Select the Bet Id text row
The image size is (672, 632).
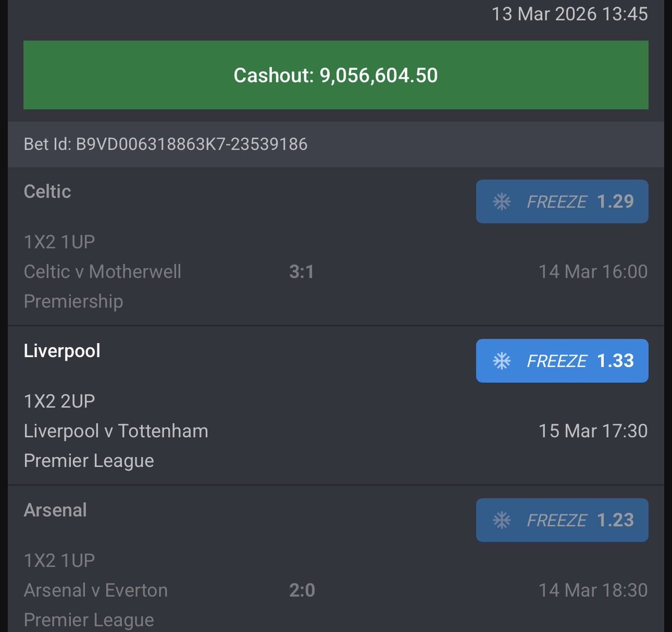click(336, 144)
